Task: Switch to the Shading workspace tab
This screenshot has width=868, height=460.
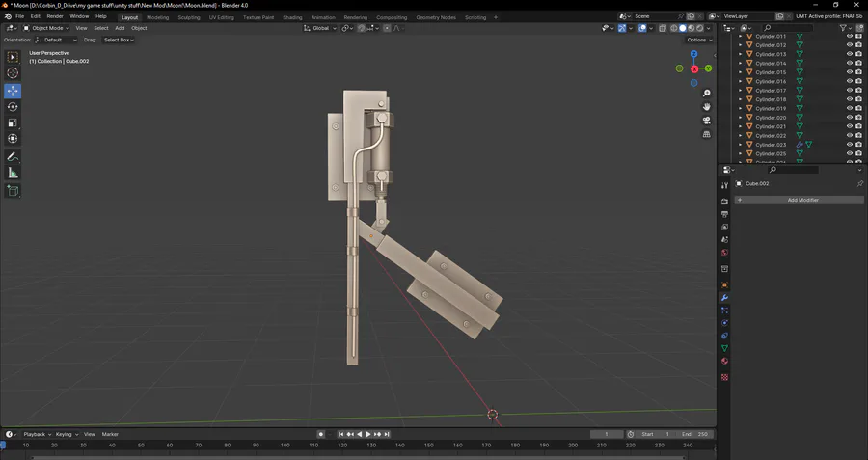Action: 292,17
